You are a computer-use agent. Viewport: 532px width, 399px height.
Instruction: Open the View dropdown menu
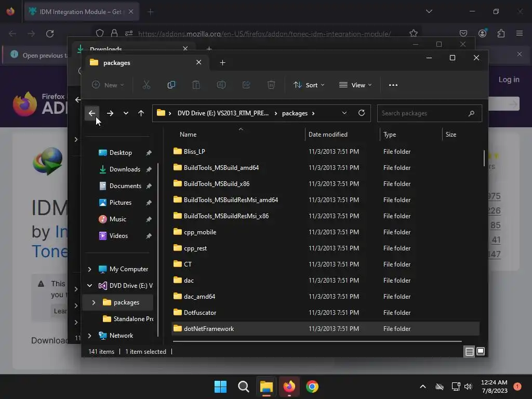(x=355, y=85)
